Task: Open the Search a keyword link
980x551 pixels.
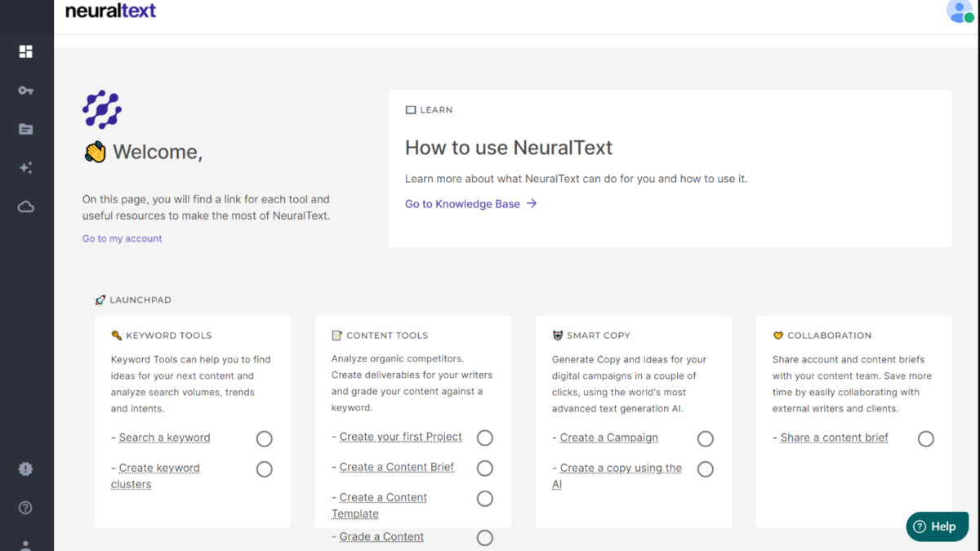Action: pyautogui.click(x=164, y=438)
